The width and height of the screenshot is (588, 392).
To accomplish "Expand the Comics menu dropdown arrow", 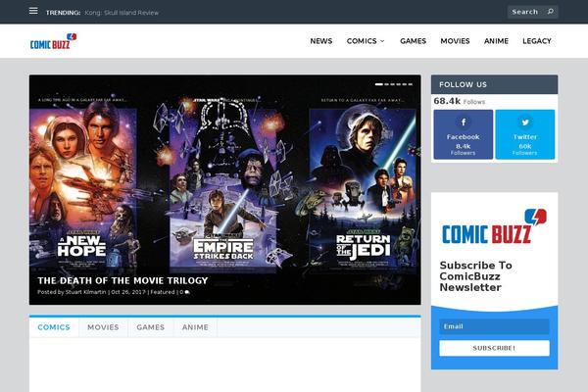I will [382, 41].
